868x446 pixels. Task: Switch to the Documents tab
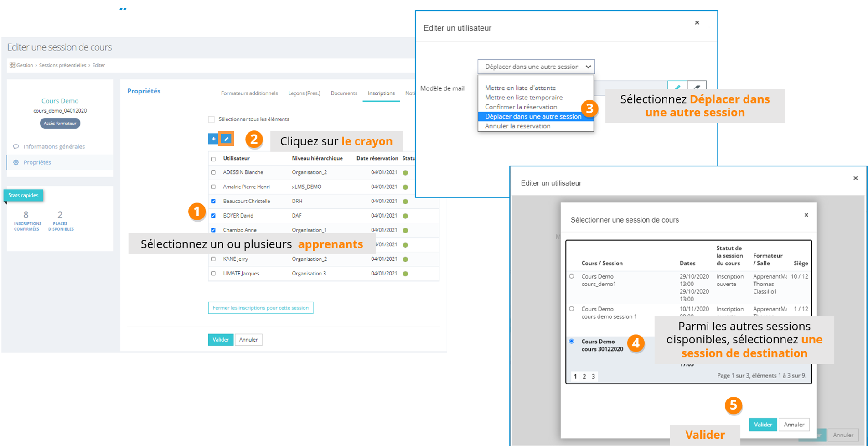(x=344, y=93)
